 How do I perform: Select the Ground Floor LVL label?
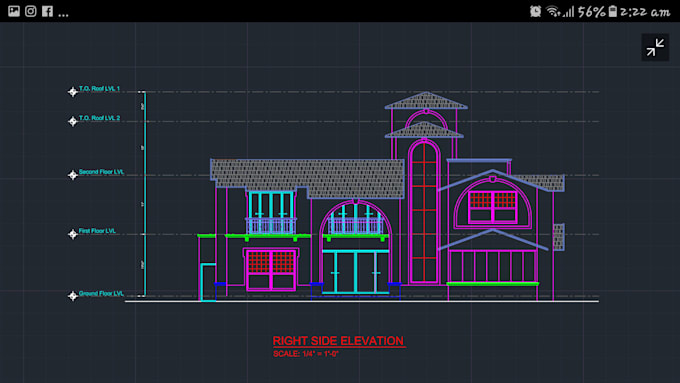click(101, 294)
